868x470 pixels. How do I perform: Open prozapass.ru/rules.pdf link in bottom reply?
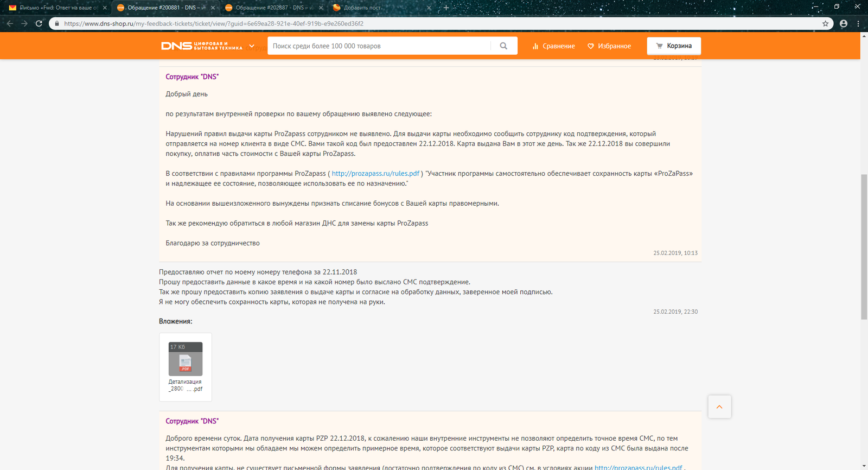point(639,467)
